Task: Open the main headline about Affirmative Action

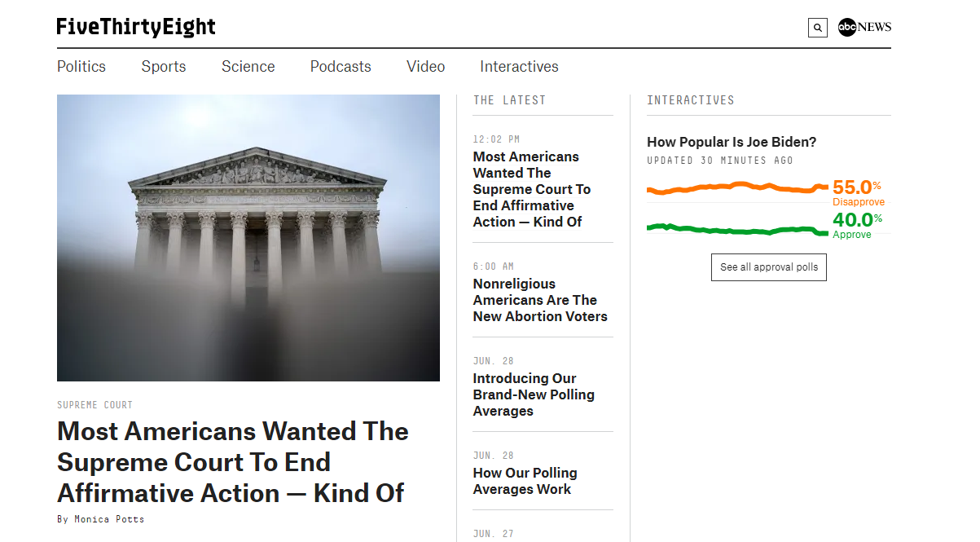Action: coord(233,462)
